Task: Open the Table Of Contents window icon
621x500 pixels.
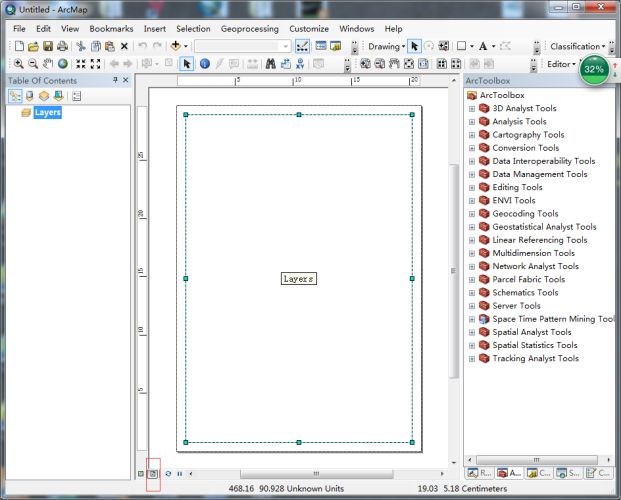Action: (321, 46)
